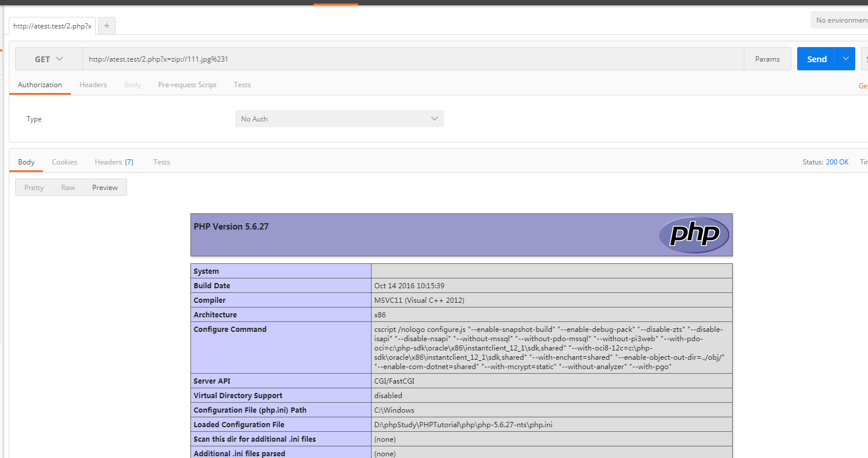Select the http://atest.test/2.php?x request tab
Image resolution: width=868 pixels, height=458 pixels.
coord(52,26)
